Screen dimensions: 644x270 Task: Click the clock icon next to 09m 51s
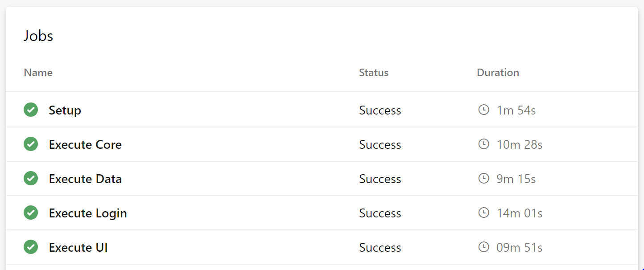(484, 247)
